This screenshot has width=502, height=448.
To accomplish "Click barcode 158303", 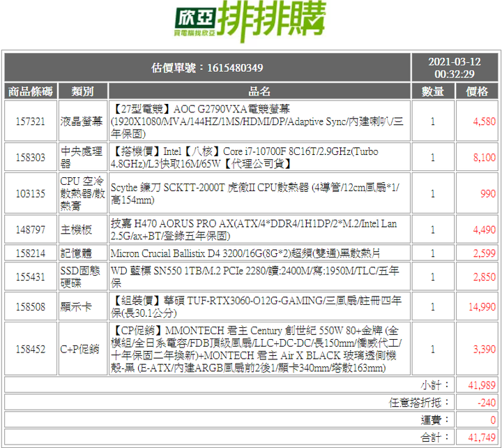I will tap(31, 157).
